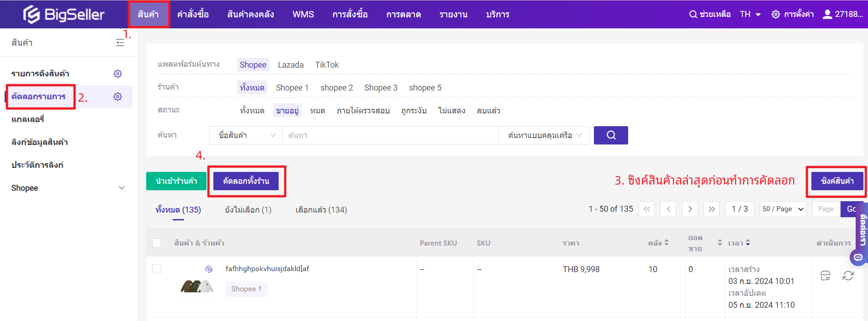Open the TH language dropdown
868x321 pixels.
point(751,14)
